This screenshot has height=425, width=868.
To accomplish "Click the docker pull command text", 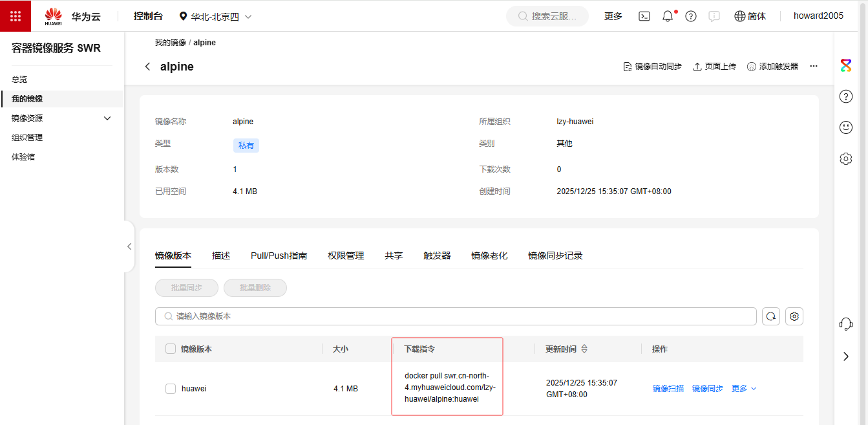I will point(450,387).
